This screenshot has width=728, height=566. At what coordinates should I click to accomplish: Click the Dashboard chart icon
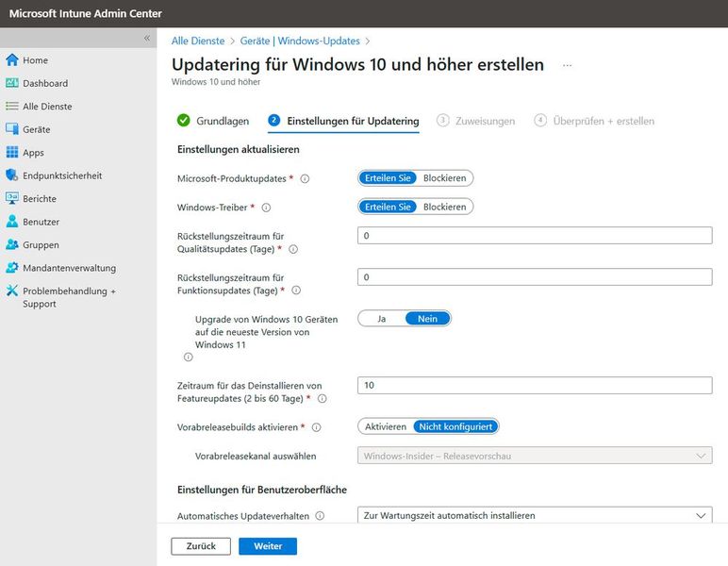point(12,83)
